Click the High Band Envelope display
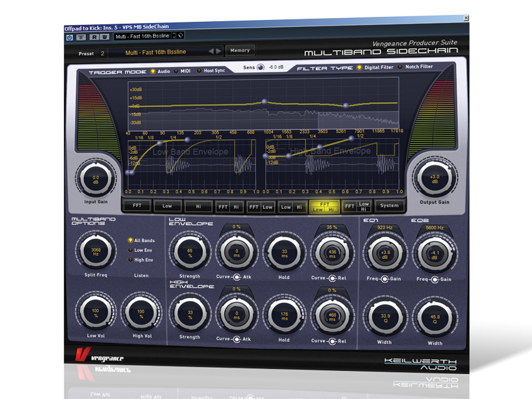Screen dimensions: 532x399 (x=332, y=164)
